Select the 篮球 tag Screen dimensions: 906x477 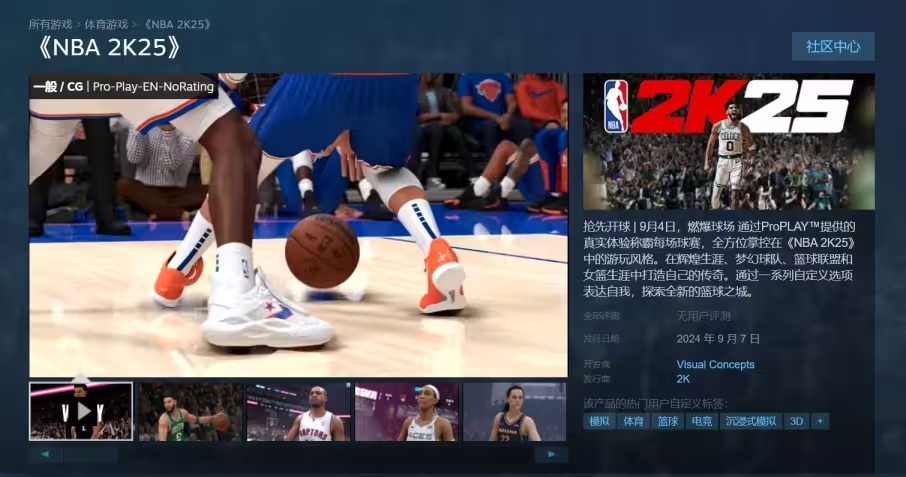[667, 422]
